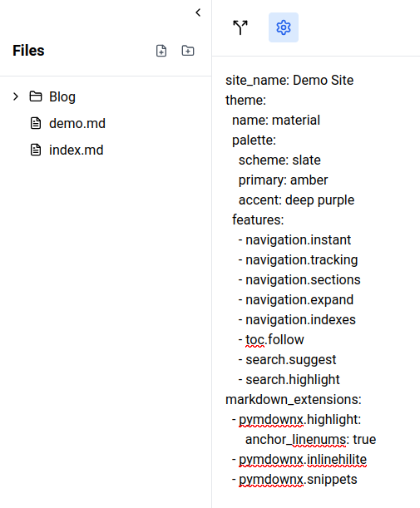Viewport: 420px width, 508px height.
Task: Click the Files panel heading
Action: [x=28, y=51]
